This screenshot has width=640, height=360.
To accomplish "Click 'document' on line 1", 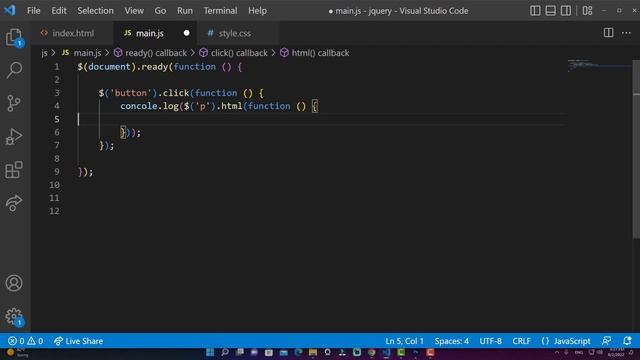I will click(x=109, y=67).
